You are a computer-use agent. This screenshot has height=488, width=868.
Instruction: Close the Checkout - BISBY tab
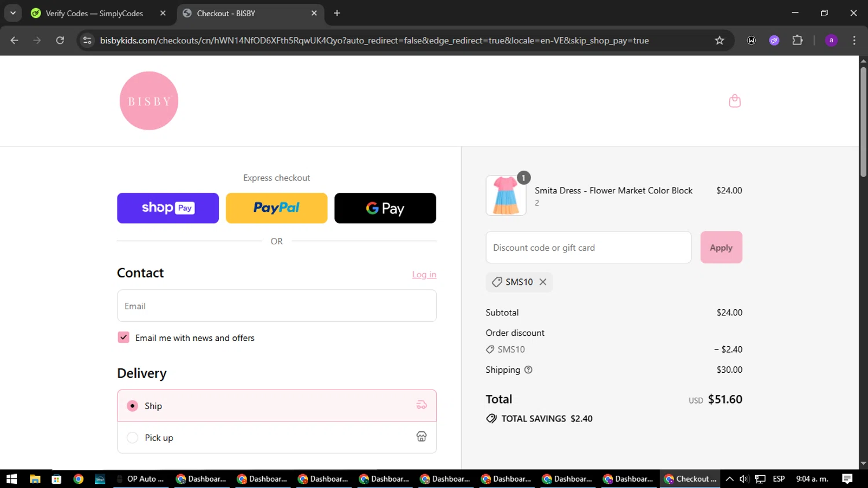pyautogui.click(x=314, y=13)
